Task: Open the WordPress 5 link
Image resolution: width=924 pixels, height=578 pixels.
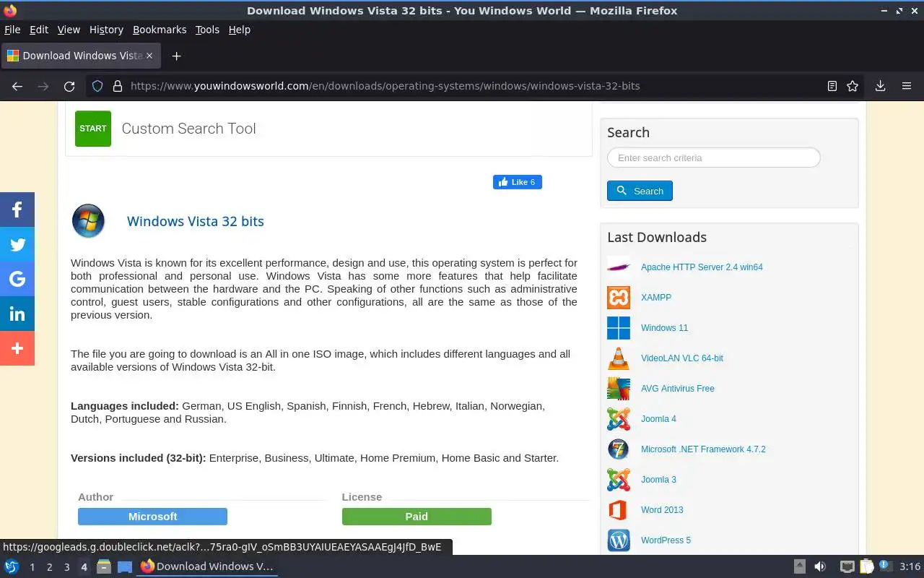Action: pyautogui.click(x=666, y=540)
